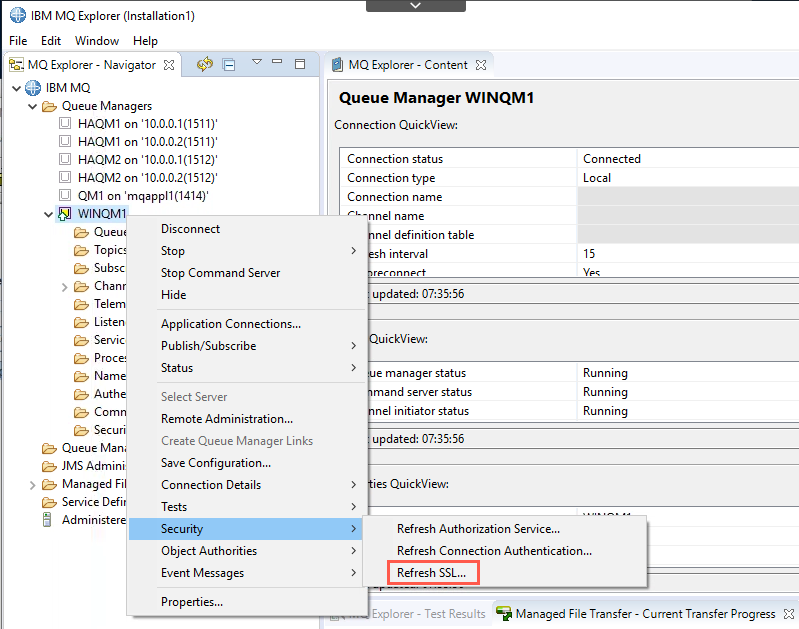
Task: Click the Administered server icon in the tree
Action: [47, 519]
